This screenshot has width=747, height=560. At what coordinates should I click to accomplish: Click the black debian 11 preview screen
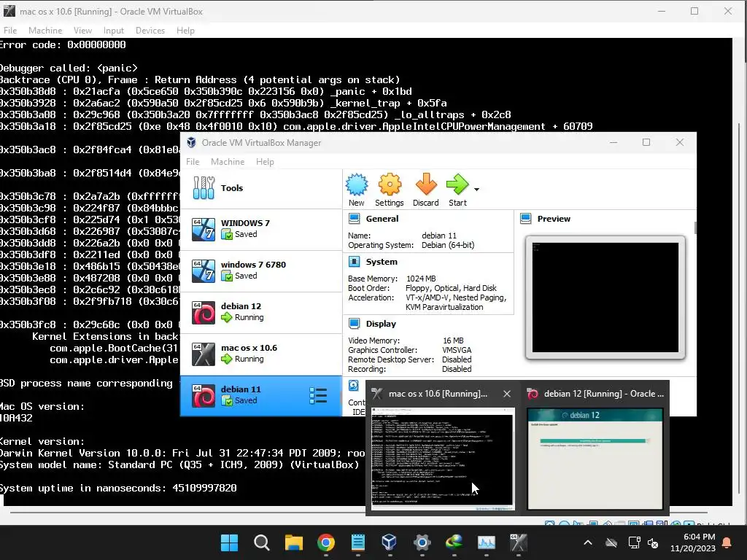click(x=605, y=297)
